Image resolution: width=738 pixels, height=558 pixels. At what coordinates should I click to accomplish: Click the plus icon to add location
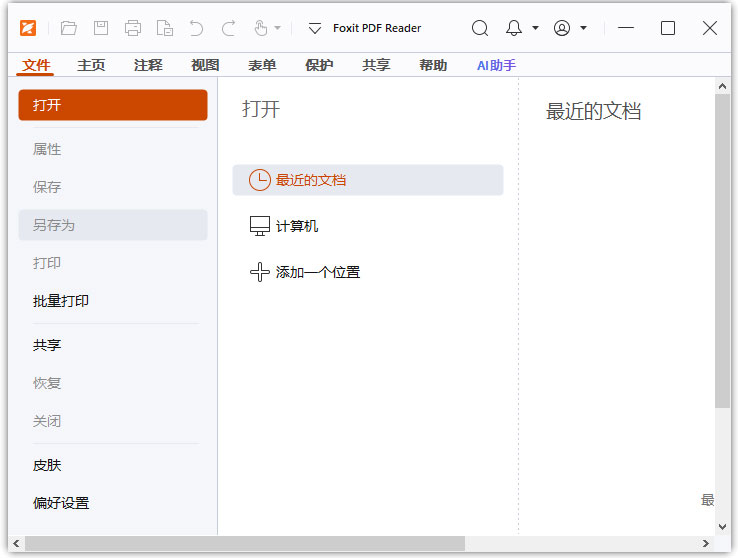(259, 272)
